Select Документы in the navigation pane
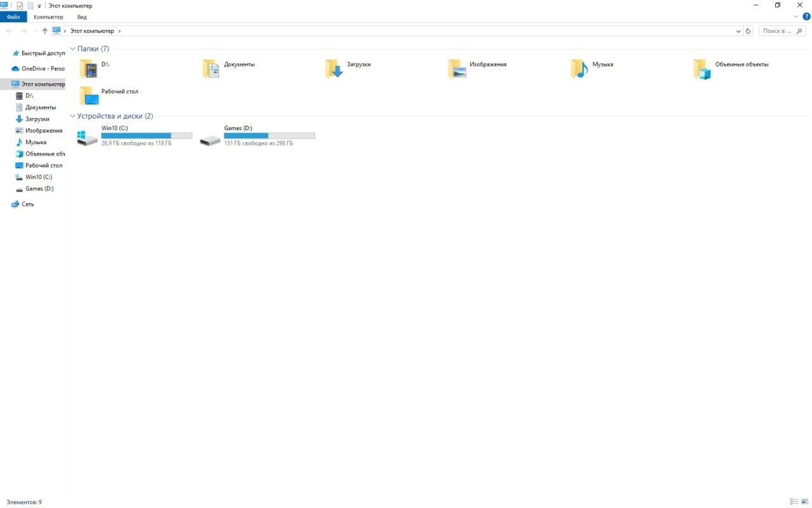This screenshot has width=812, height=508. (36, 107)
